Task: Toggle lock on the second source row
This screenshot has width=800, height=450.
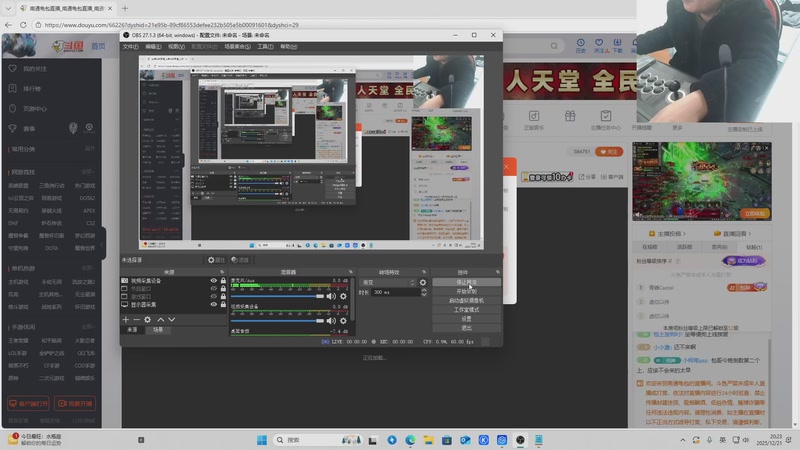Action: coord(223,289)
